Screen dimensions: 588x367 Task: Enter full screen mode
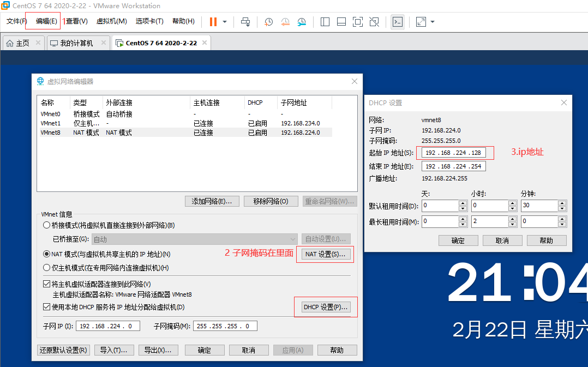coord(357,22)
